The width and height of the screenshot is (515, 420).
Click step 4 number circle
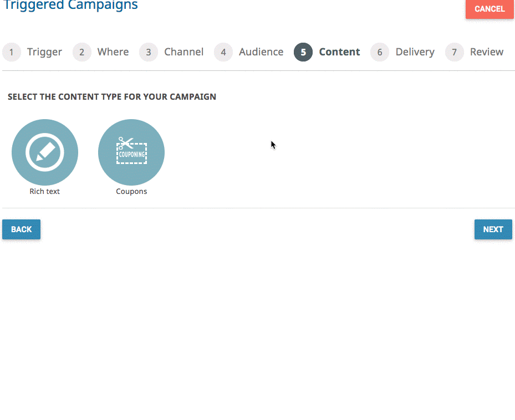point(223,52)
